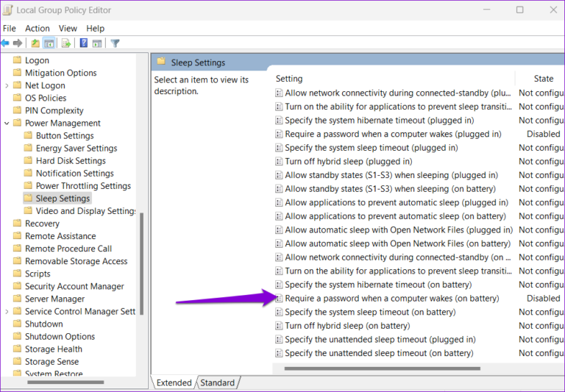This screenshot has width=565, height=392.
Task: Click the Button Settings folder icon
Action: point(28,135)
